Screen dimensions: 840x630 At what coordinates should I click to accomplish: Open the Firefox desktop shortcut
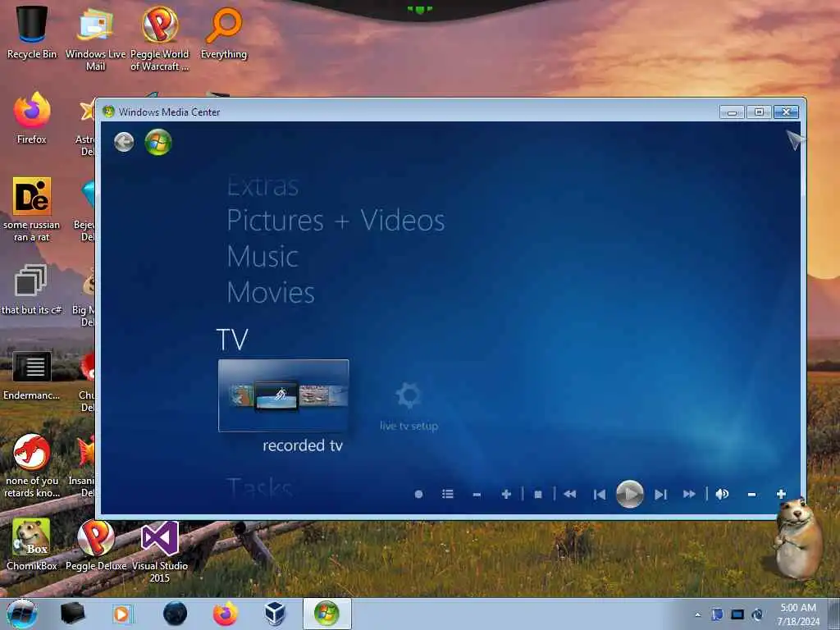click(32, 118)
